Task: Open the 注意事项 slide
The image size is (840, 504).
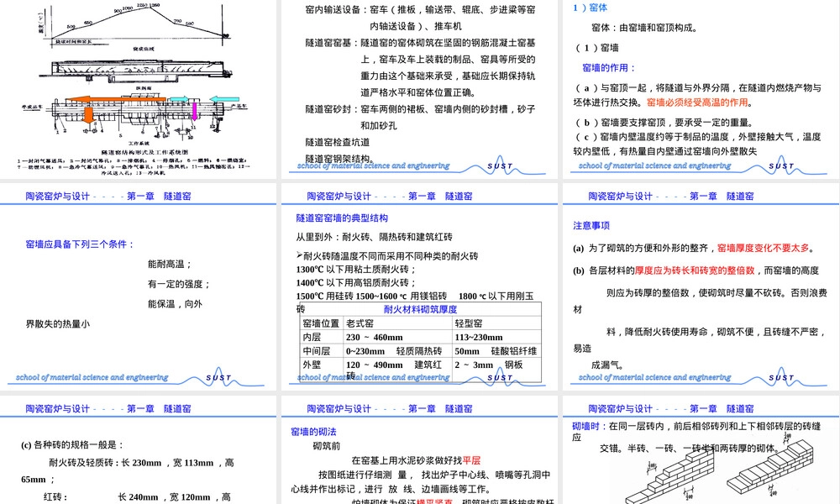Action: (701, 286)
